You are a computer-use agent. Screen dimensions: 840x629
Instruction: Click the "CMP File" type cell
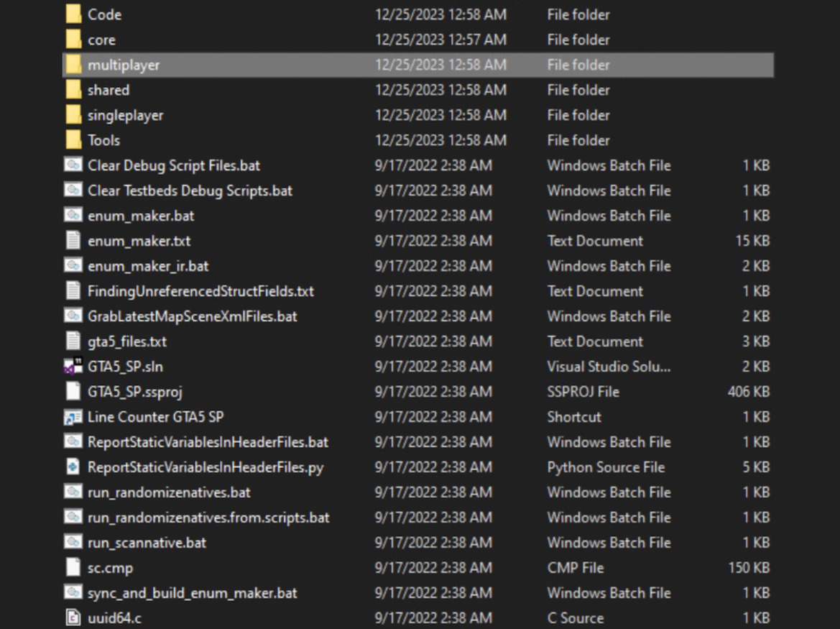576,568
